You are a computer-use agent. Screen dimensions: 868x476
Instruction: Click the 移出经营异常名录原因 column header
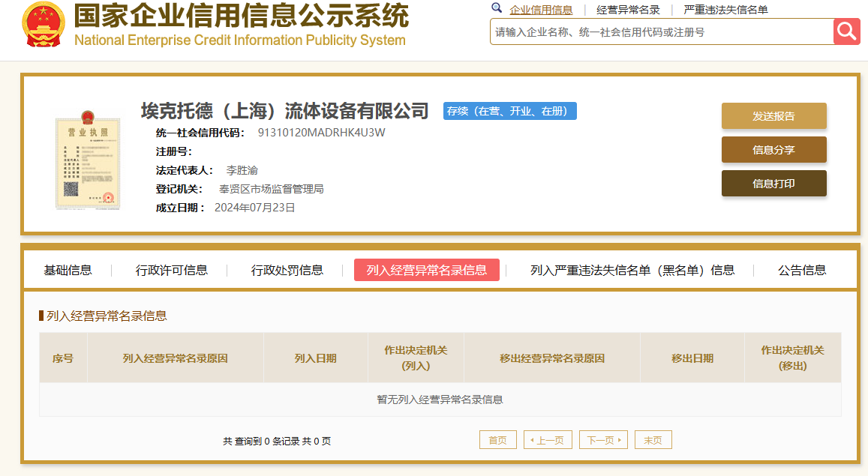tap(552, 358)
